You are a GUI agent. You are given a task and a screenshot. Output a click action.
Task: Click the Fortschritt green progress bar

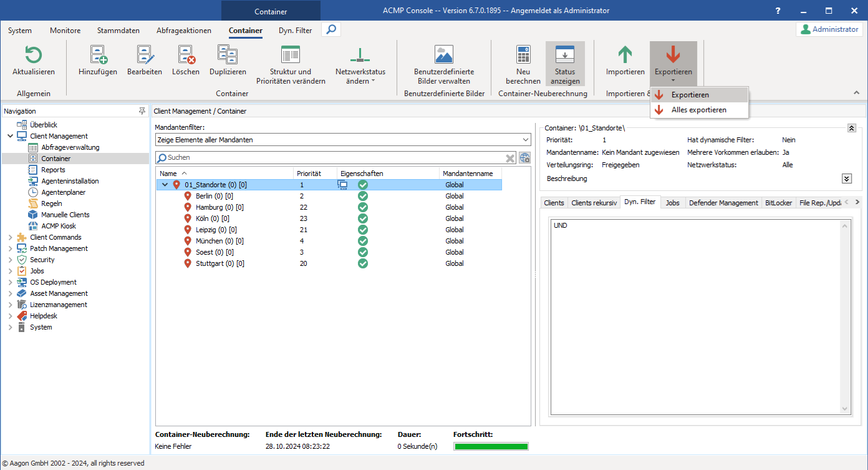pos(491,446)
